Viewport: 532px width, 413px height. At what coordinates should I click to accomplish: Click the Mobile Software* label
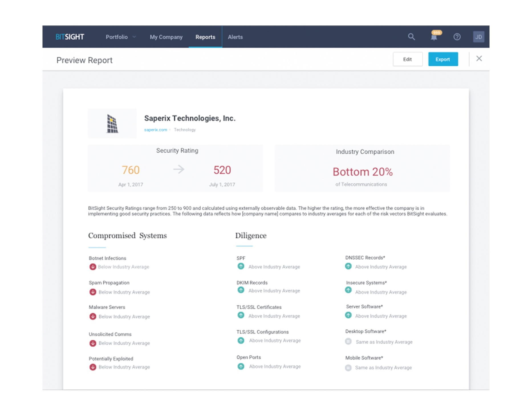pyautogui.click(x=364, y=358)
